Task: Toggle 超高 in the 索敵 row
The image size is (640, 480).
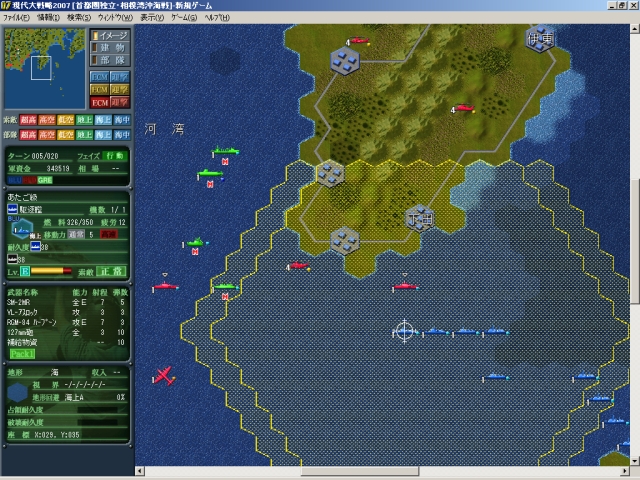Action: [28, 120]
